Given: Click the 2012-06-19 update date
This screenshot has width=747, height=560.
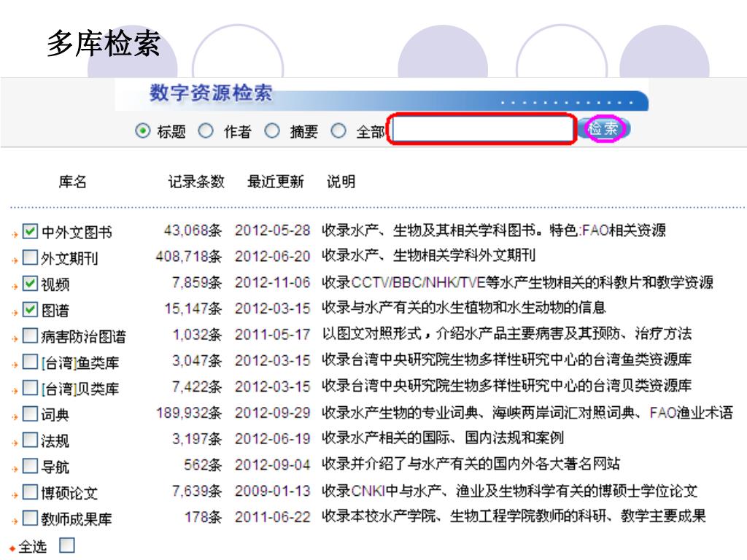Looking at the screenshot, I should (x=273, y=438).
